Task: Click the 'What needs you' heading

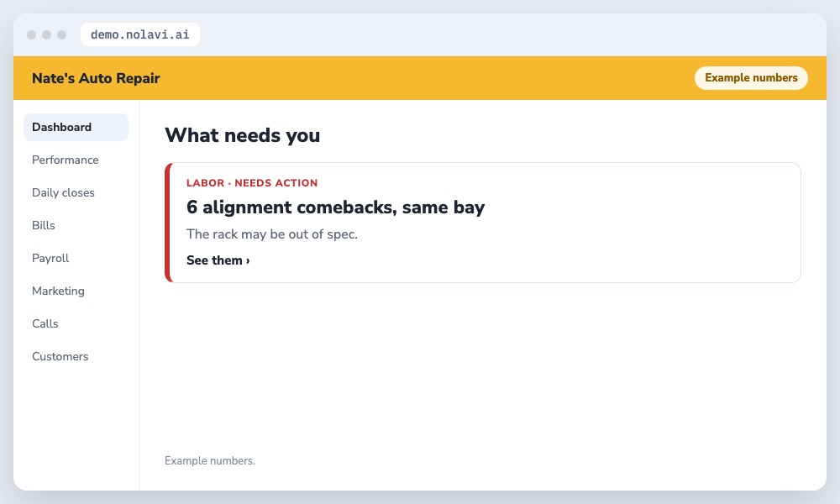Action: [242, 135]
